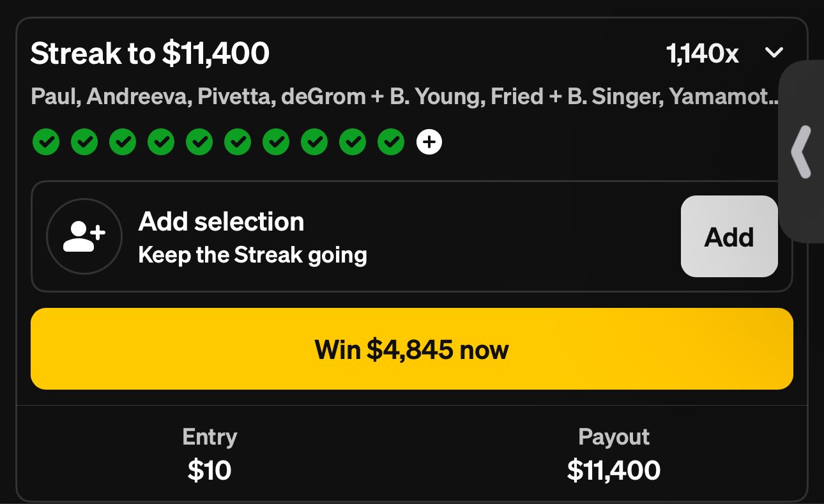The image size is (824, 504).
Task: Click the Payout $11,400 amount
Action: 613,471
